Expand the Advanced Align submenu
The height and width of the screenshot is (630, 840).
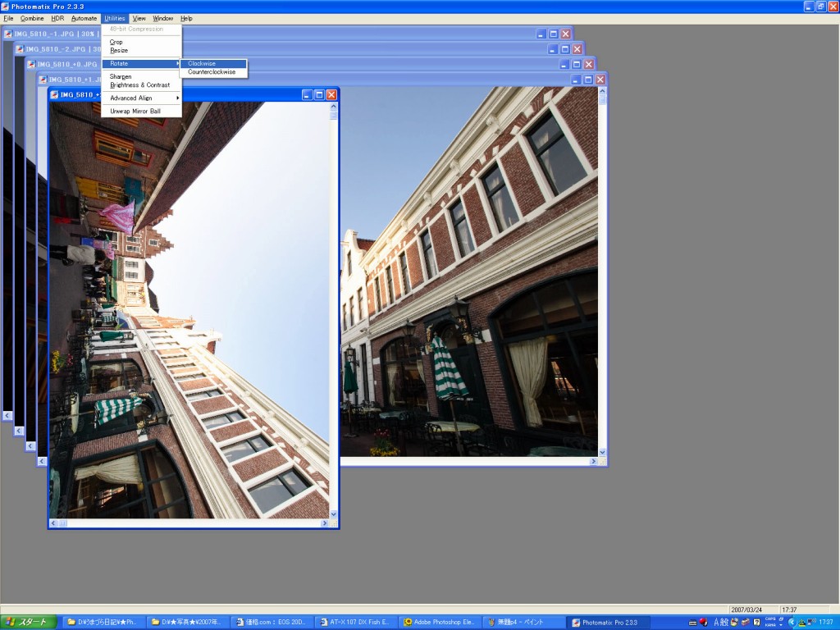(x=142, y=98)
